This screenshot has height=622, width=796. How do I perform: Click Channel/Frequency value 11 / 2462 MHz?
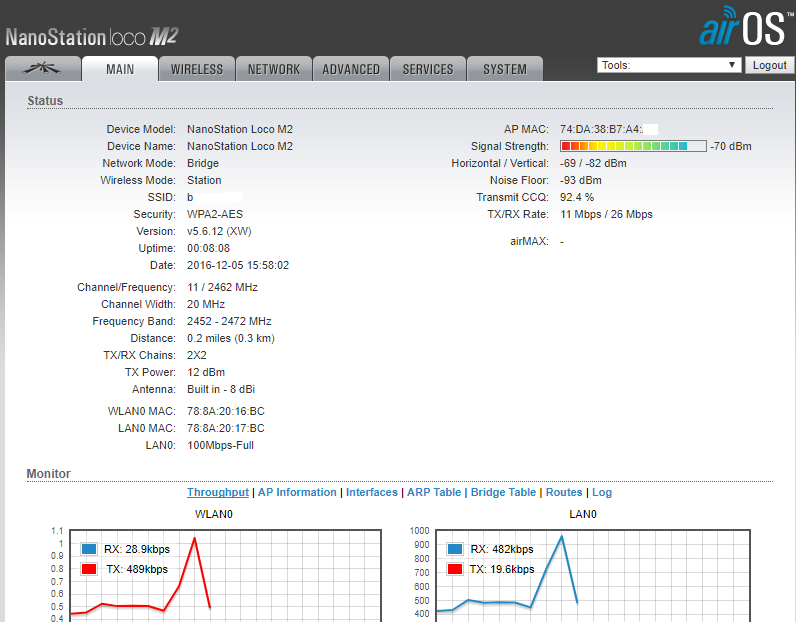click(222, 287)
